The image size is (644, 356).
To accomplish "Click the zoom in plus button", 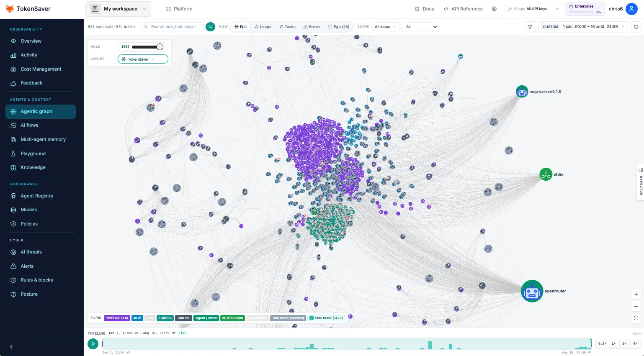I will (x=636, y=294).
